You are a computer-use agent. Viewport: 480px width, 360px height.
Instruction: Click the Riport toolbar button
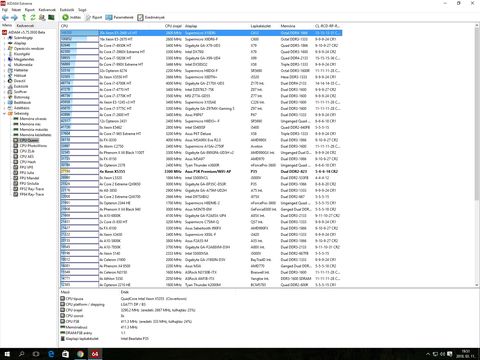(94, 17)
